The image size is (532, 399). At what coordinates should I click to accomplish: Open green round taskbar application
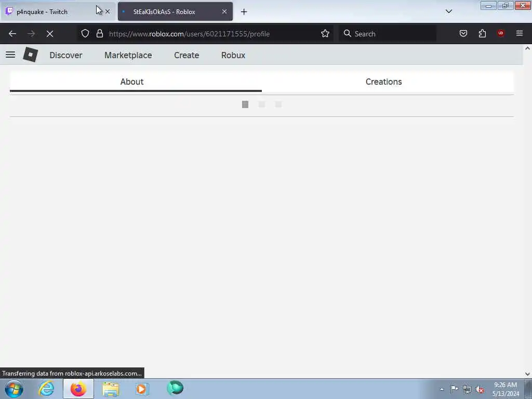[x=175, y=388]
